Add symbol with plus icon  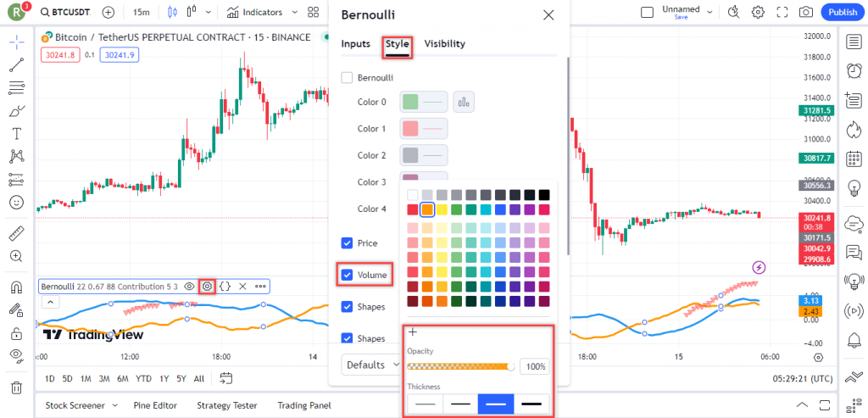(x=108, y=12)
